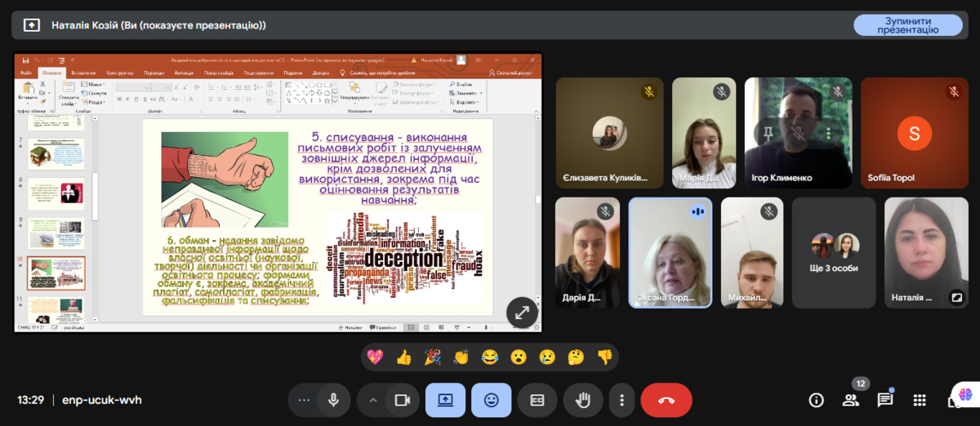This screenshot has width=980, height=426.
Task: Open three-dot options on Ігор Клименко's tile
Action: (829, 133)
